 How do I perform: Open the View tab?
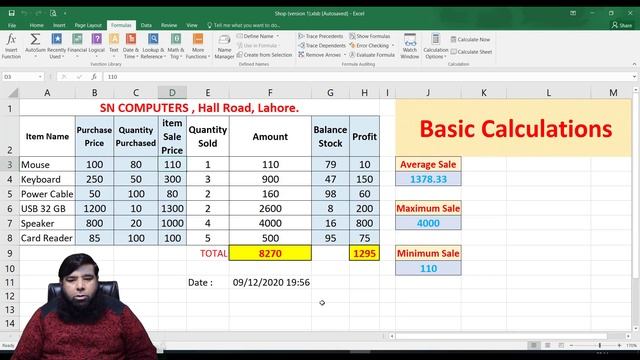[x=192, y=25]
